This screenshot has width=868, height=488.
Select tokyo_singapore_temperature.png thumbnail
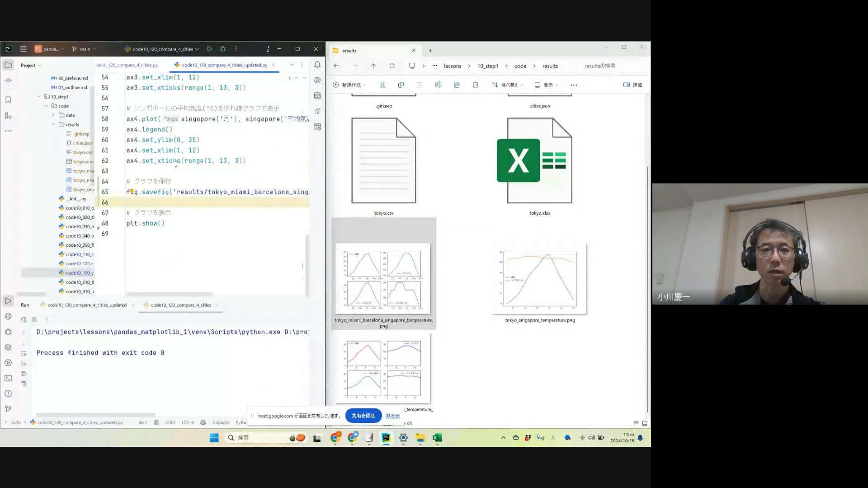(540, 279)
